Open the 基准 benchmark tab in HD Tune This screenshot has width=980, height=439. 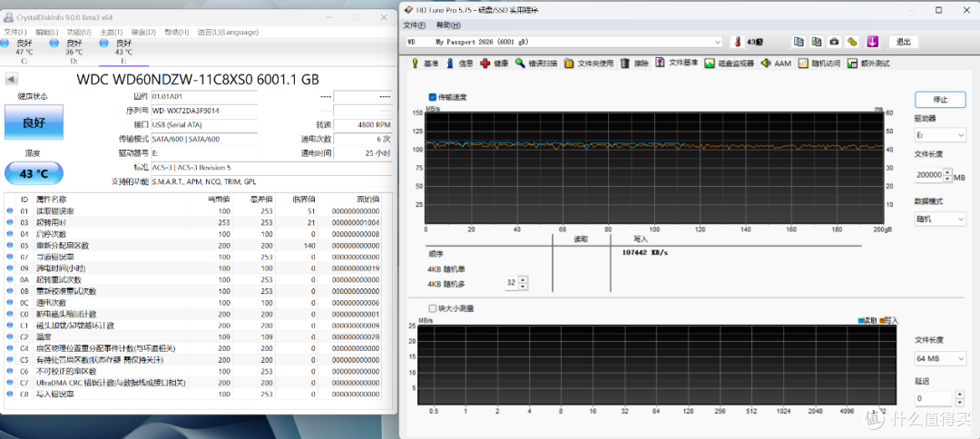425,63
